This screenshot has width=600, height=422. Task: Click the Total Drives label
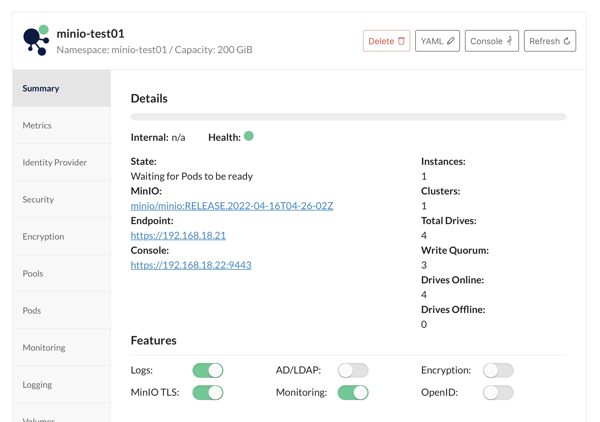[449, 221]
